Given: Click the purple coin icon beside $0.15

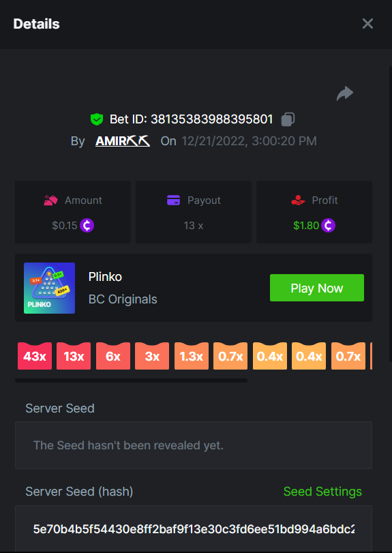Looking at the screenshot, I should click(87, 226).
